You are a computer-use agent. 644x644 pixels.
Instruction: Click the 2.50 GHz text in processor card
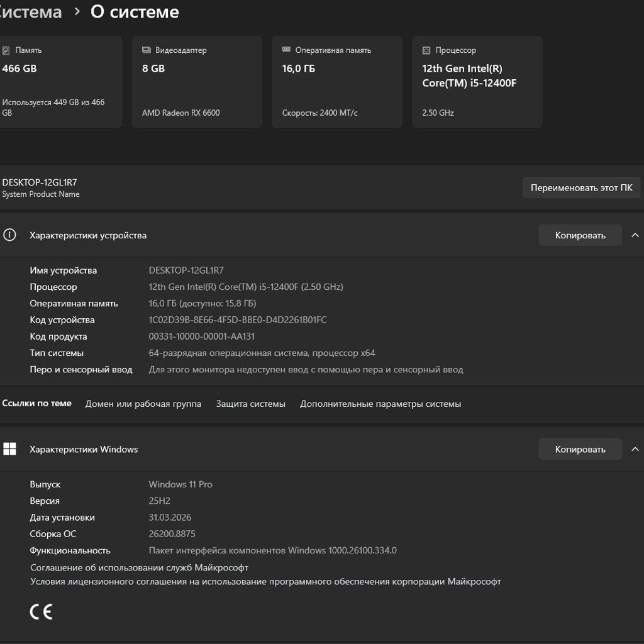pos(438,113)
